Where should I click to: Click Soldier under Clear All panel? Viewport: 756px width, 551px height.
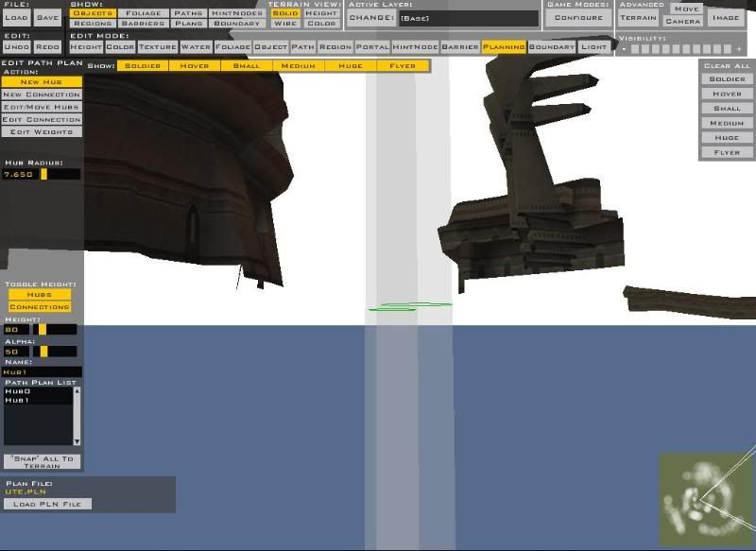(x=727, y=79)
